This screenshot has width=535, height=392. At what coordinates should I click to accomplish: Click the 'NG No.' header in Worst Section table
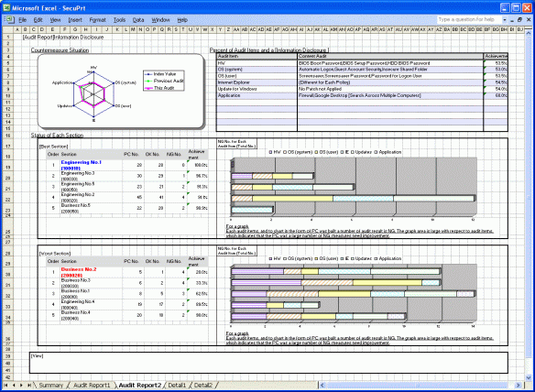coord(174,261)
